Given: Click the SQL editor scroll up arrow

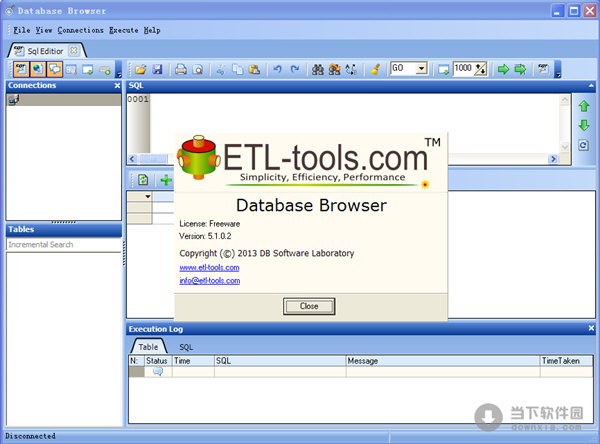Looking at the screenshot, I should tap(565, 100).
